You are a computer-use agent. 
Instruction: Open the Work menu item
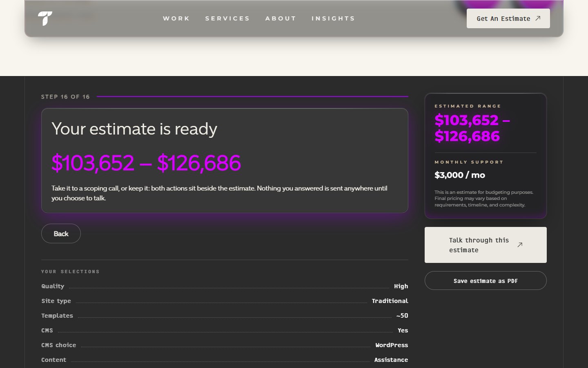[x=176, y=18]
